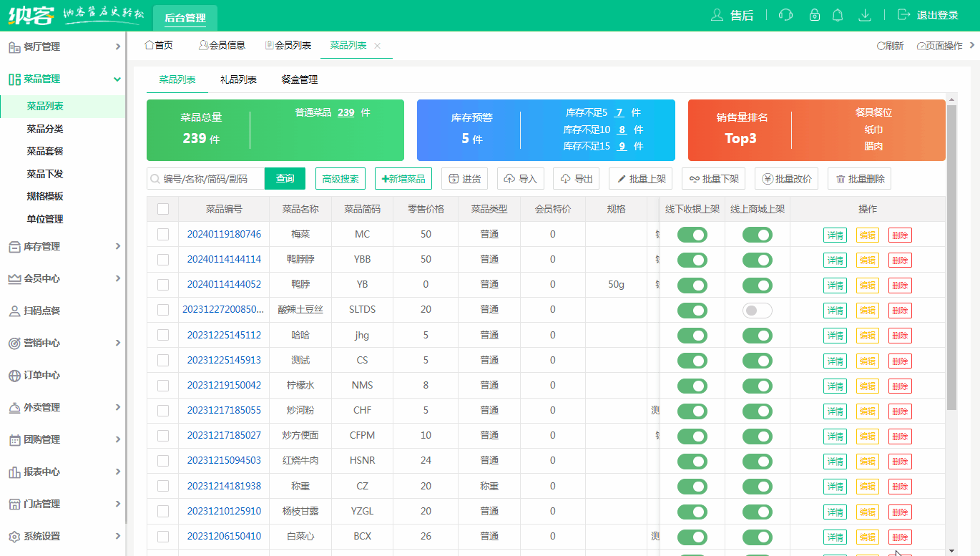Click the 查询 search button
The image size is (980, 556).
[x=285, y=178]
